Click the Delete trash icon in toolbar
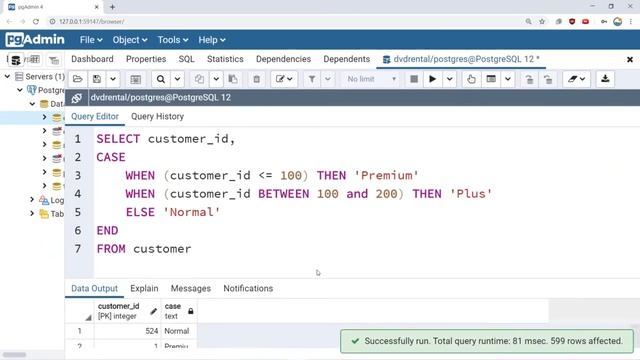This screenshot has height=360, width=640. click(x=256, y=79)
